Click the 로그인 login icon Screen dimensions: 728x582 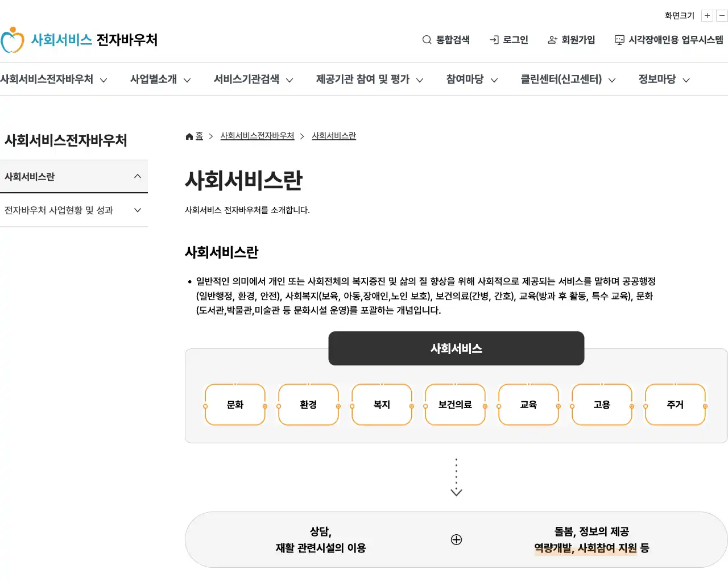coord(509,40)
